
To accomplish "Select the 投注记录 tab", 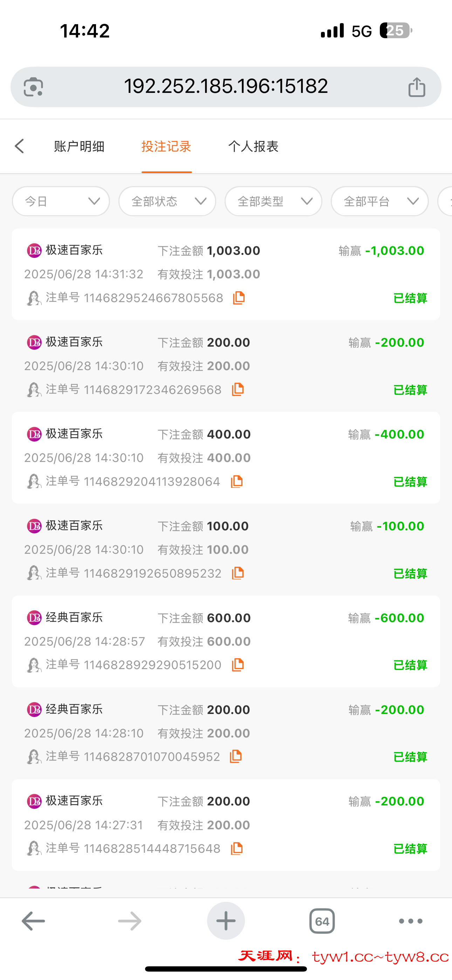I will (x=166, y=147).
